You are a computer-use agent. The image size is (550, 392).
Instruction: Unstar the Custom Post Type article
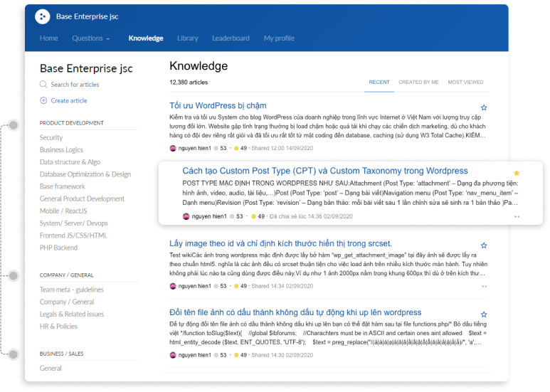(517, 173)
